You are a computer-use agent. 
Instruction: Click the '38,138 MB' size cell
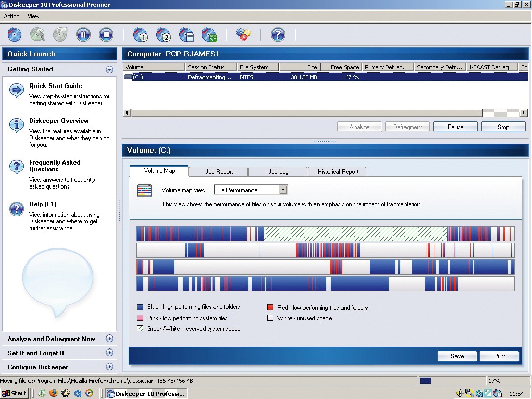303,77
